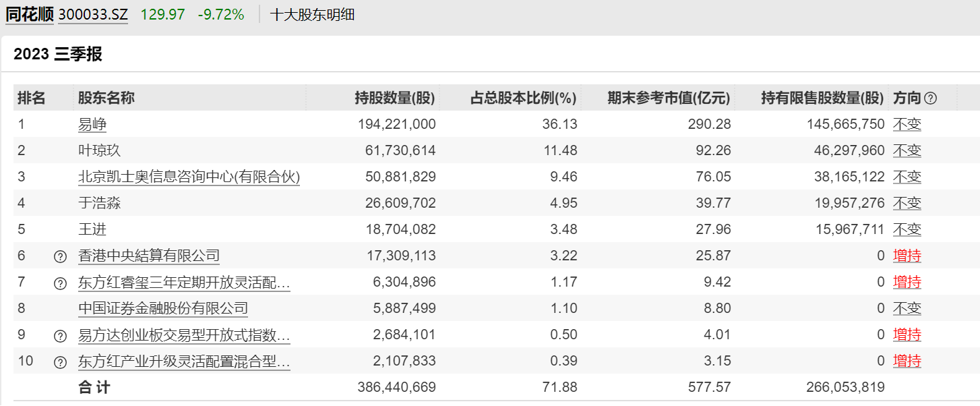The image size is (980, 406).
Task: Click 不变 direction link for 中国证券金融
Action: point(907,308)
